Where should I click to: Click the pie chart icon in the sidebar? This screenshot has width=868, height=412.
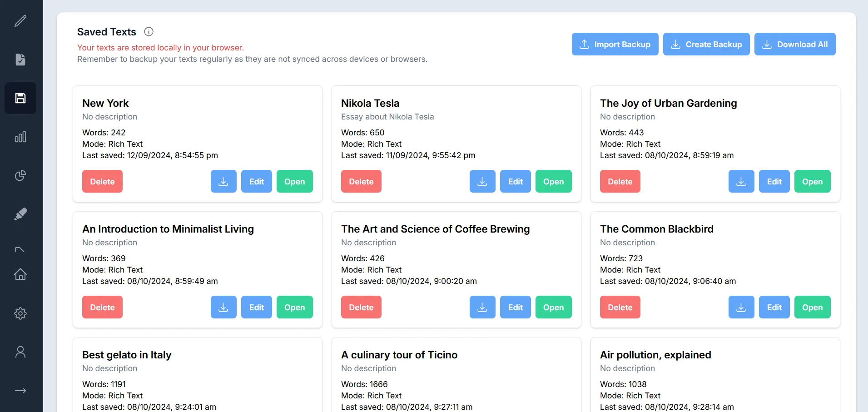coord(20,175)
